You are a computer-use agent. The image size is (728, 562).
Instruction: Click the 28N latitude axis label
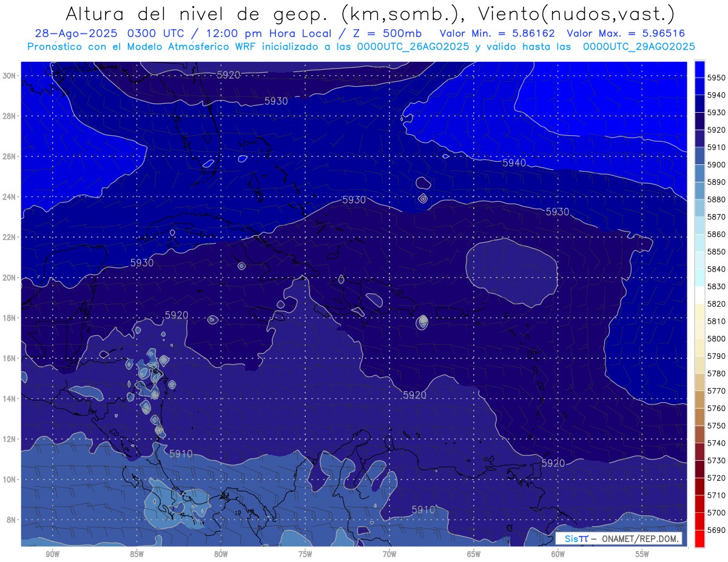coord(10,116)
